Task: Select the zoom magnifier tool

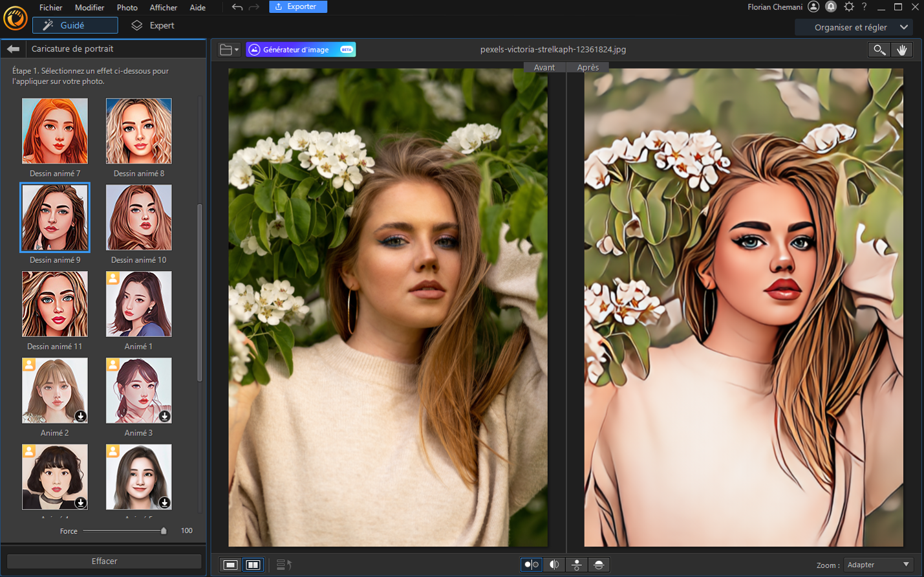Action: (879, 50)
